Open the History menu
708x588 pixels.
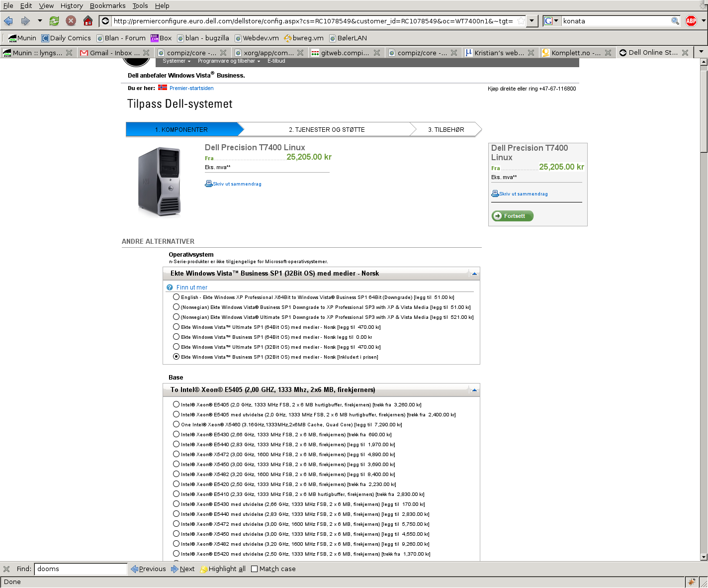tap(72, 5)
